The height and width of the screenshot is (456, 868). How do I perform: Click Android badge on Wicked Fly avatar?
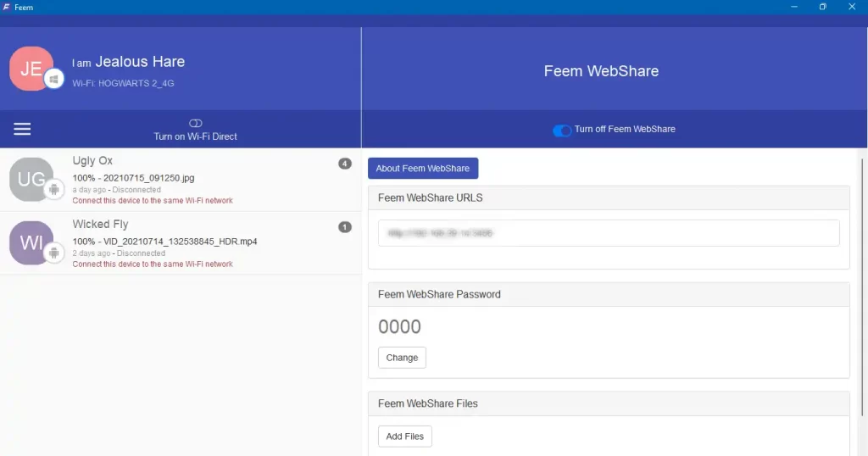coord(54,253)
